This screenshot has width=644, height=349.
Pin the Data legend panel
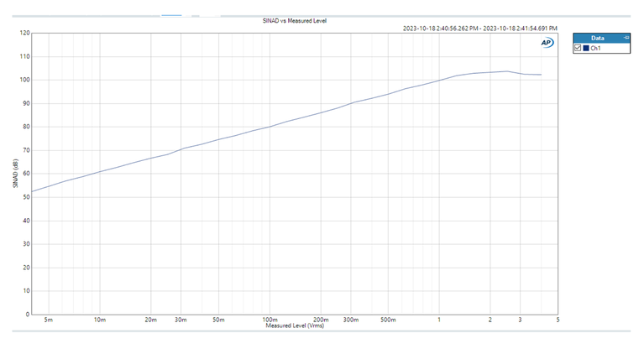pyautogui.click(x=626, y=38)
